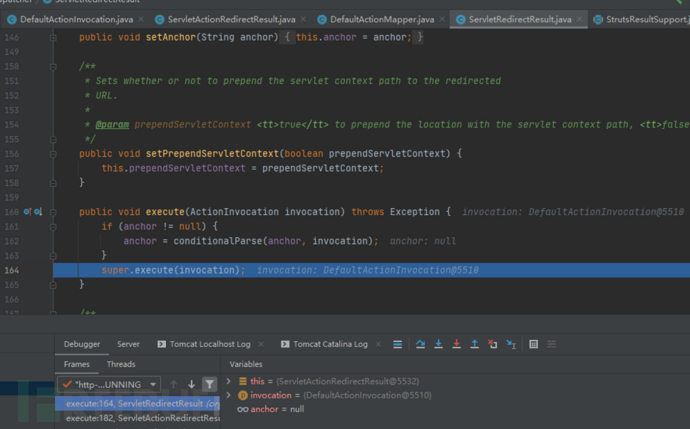690x429 pixels.
Task: Click ServletRedirectResult.java file icon in tab
Action: (x=460, y=19)
